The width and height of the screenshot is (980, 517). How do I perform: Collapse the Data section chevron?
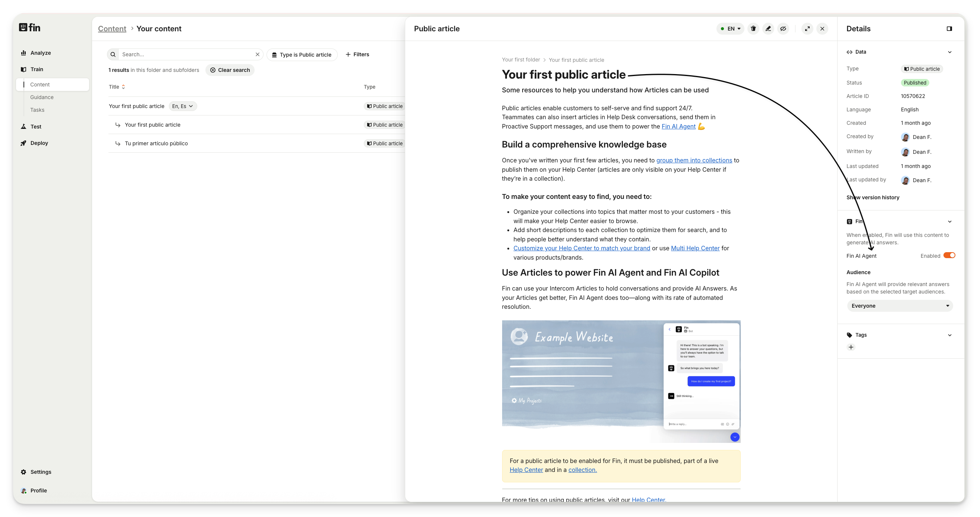(949, 52)
